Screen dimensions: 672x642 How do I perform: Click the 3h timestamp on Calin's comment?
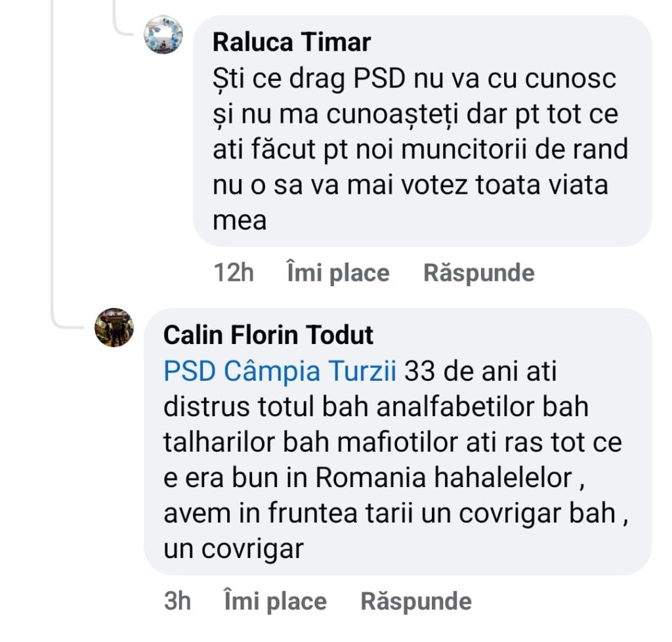pyautogui.click(x=177, y=601)
